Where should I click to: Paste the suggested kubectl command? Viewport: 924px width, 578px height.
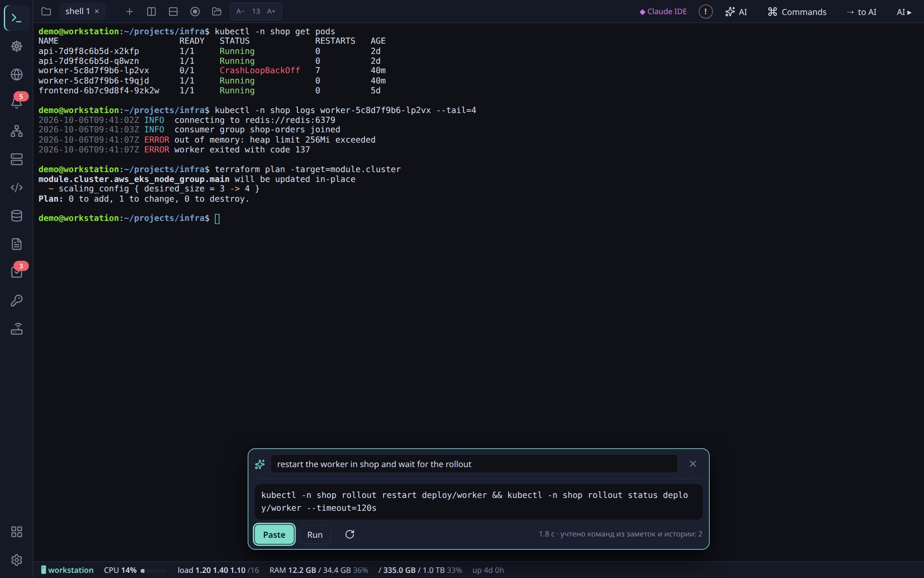pyautogui.click(x=274, y=534)
